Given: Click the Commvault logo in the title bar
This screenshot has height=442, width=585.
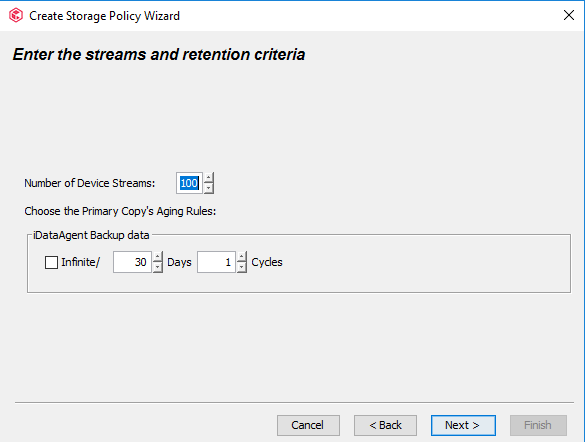Looking at the screenshot, I should tap(16, 16).
